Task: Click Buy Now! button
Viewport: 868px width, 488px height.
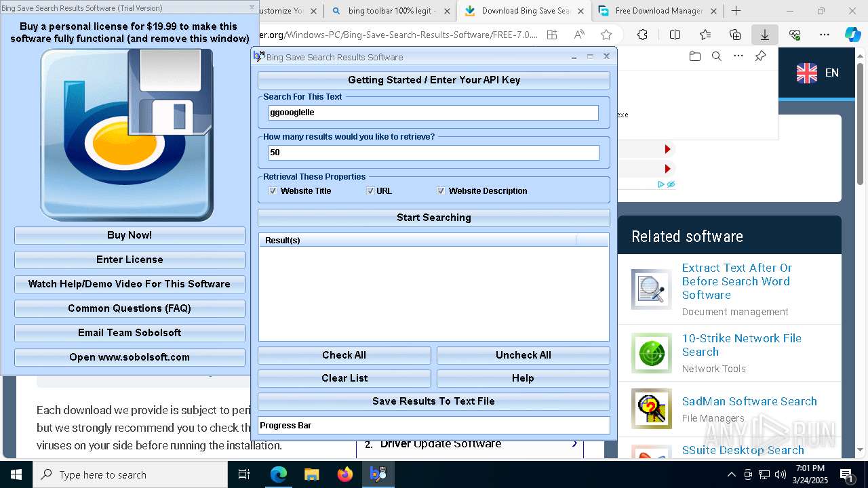Action: 130,235
